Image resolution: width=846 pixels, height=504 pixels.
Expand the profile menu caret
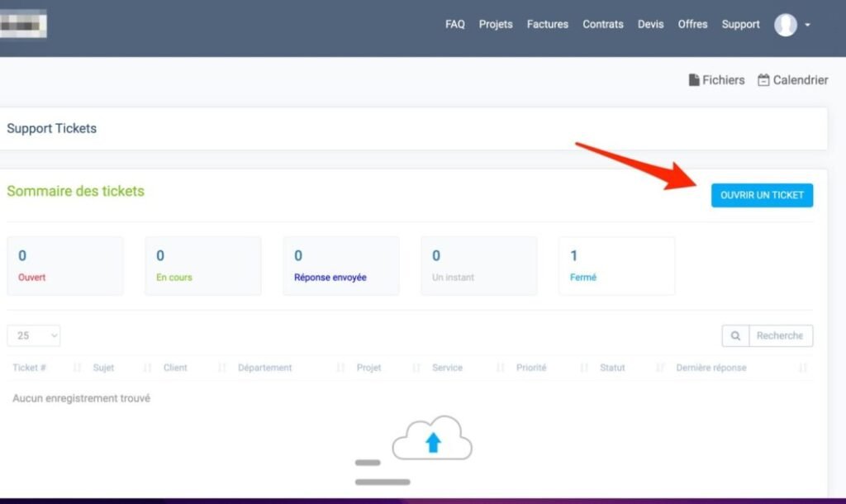coord(807,25)
